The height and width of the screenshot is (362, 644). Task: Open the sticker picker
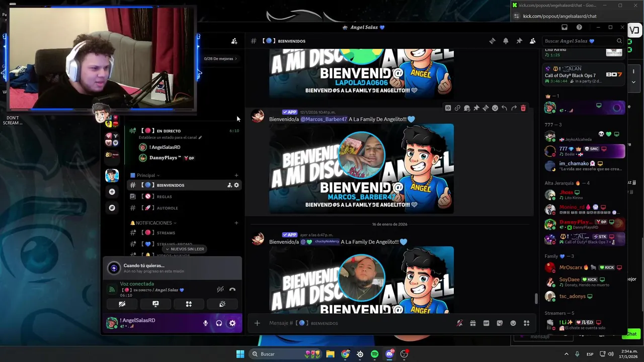[x=500, y=323]
